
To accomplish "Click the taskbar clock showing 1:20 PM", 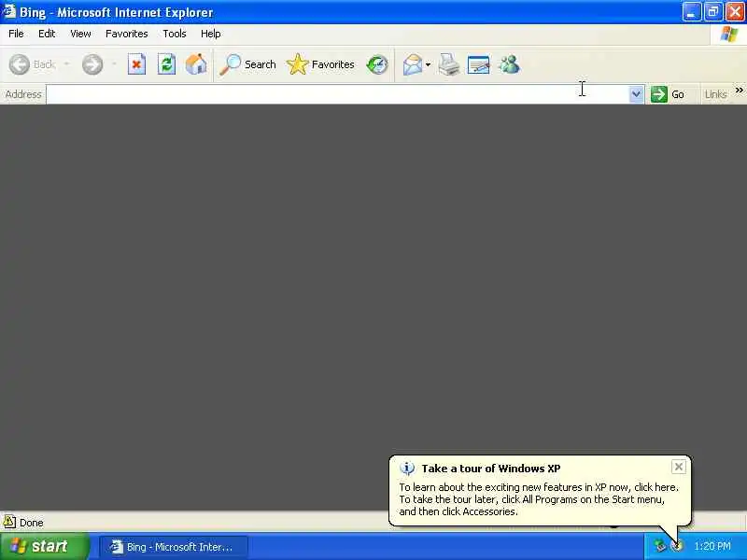I will [712, 546].
